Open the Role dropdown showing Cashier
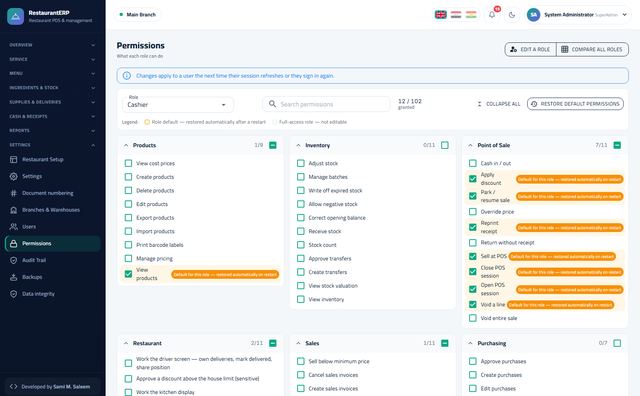The width and height of the screenshot is (640, 396). (x=178, y=105)
